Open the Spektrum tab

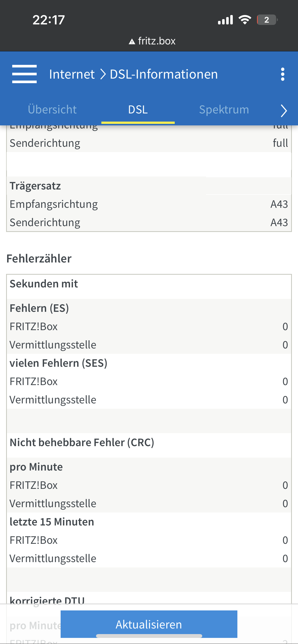click(224, 110)
